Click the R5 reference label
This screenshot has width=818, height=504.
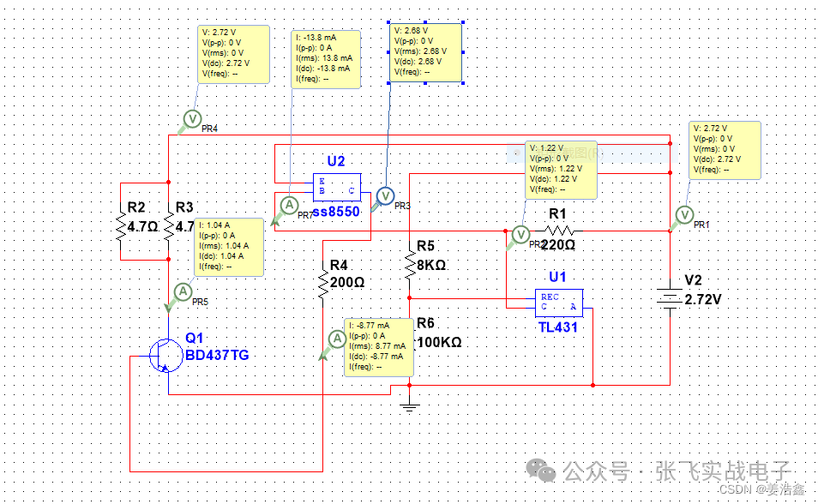coord(425,246)
